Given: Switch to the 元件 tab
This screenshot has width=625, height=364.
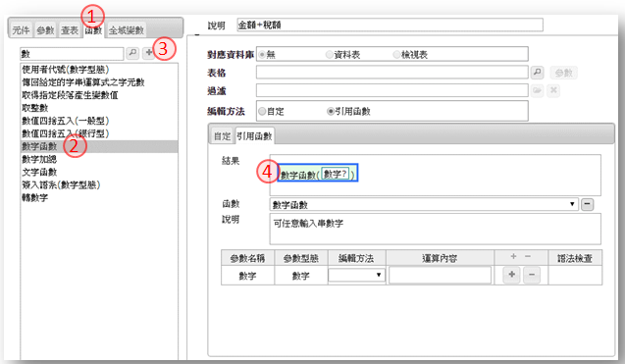Looking at the screenshot, I should pyautogui.click(x=22, y=30).
